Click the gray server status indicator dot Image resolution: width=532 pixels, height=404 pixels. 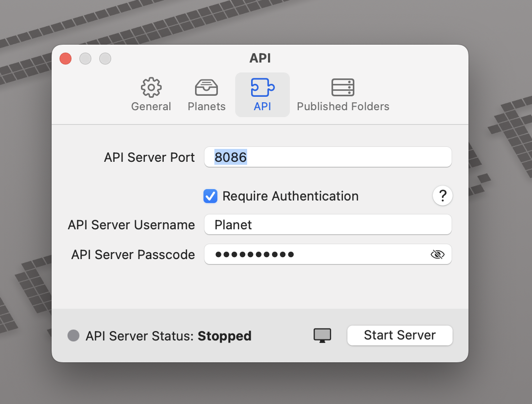tap(73, 336)
